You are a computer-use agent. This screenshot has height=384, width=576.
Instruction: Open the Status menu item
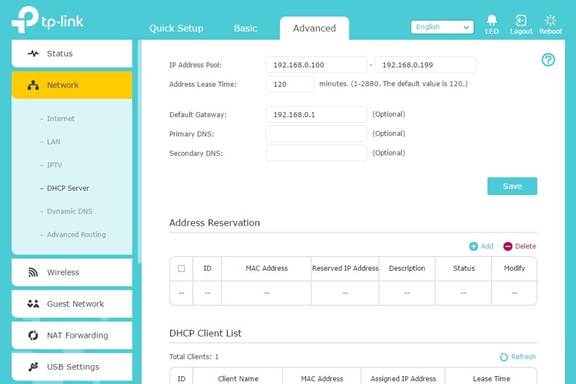click(72, 54)
